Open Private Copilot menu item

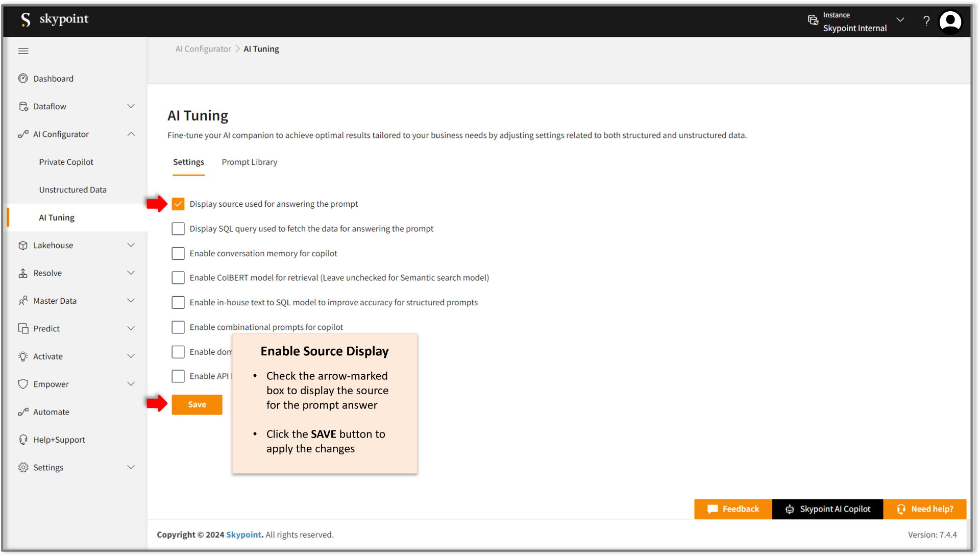tap(66, 162)
